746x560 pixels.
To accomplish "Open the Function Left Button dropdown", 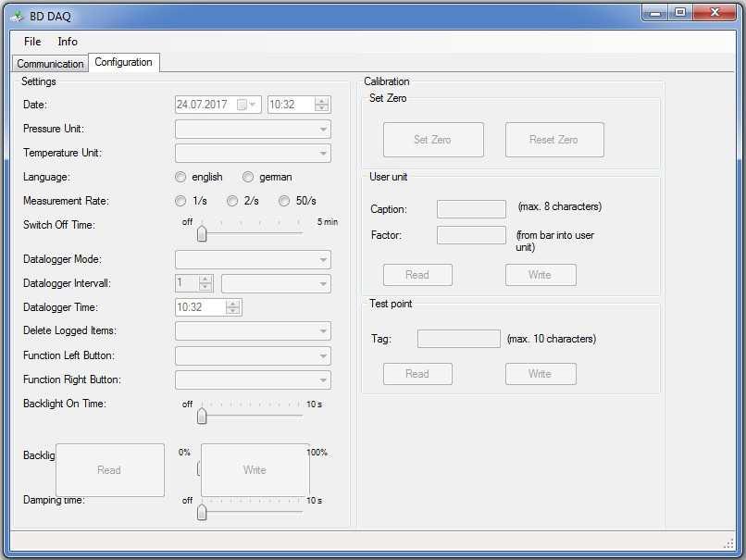I will click(253, 355).
